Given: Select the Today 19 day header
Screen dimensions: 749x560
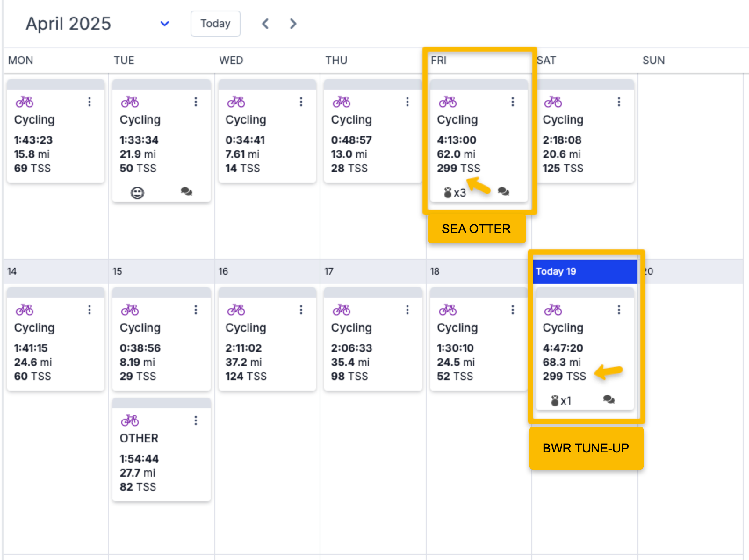Looking at the screenshot, I should [x=585, y=271].
